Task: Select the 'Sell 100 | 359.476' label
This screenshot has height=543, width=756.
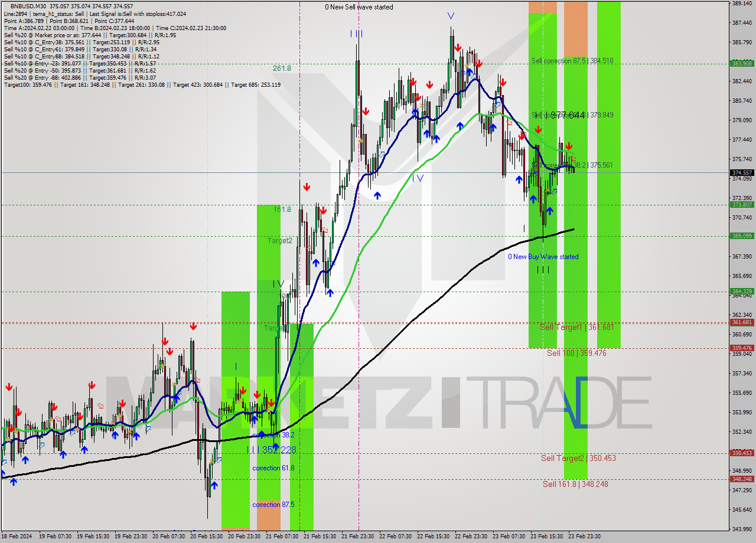Action: click(x=576, y=353)
